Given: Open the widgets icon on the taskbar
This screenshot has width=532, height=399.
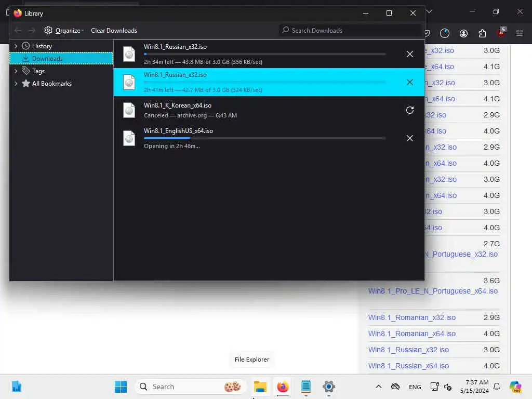Looking at the screenshot, I should click(16, 387).
